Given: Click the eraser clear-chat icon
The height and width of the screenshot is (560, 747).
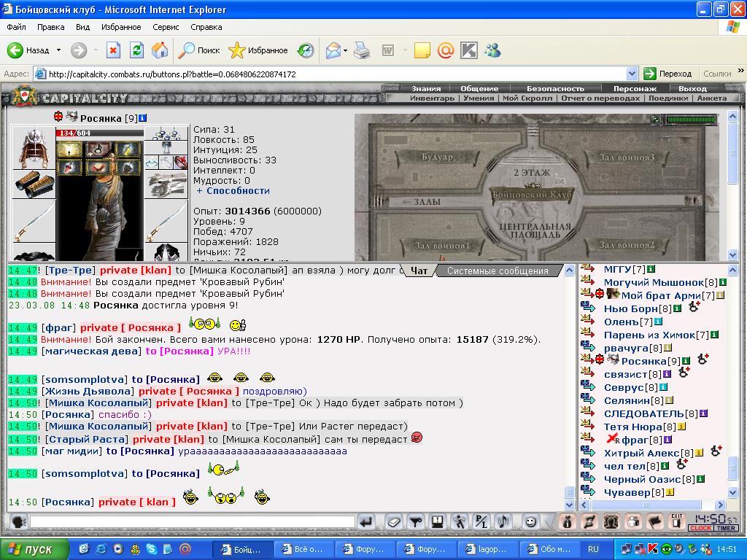Looking at the screenshot, I should point(393,522).
